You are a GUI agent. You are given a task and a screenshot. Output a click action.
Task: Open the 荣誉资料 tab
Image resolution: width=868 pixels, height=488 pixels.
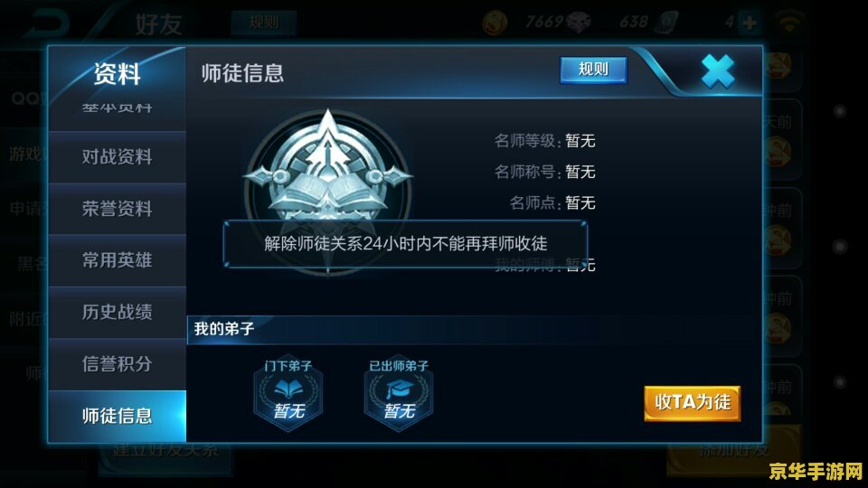pyautogui.click(x=117, y=209)
